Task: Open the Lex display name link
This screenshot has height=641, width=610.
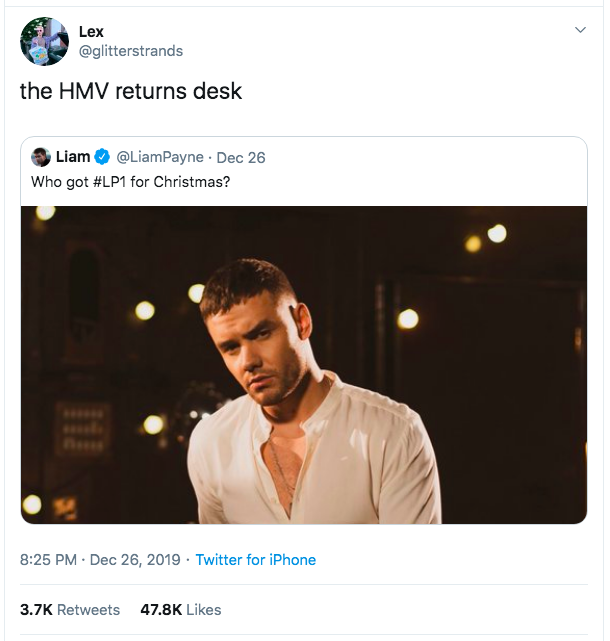Action: click(x=91, y=32)
